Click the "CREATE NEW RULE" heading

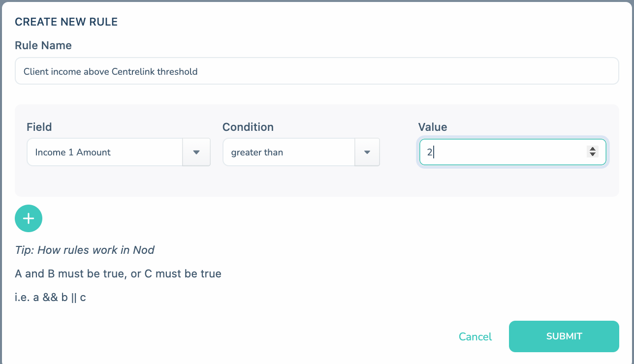(x=66, y=22)
